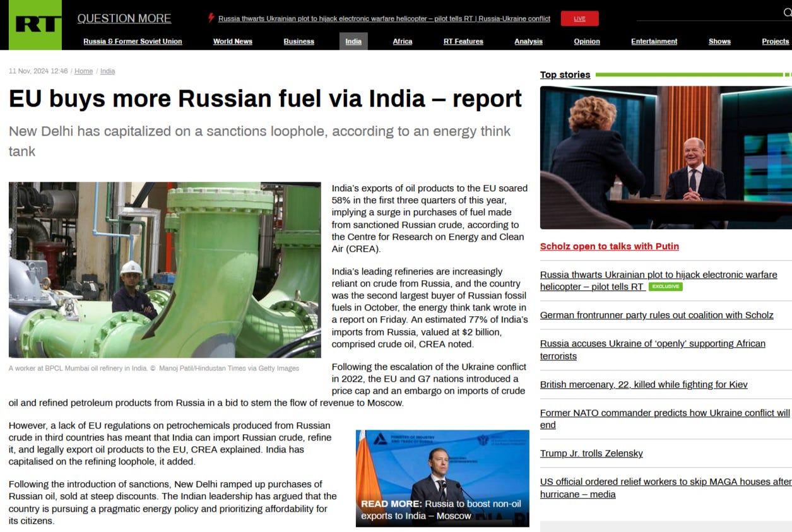Open the Projects menu item
792x532 pixels.
point(776,42)
